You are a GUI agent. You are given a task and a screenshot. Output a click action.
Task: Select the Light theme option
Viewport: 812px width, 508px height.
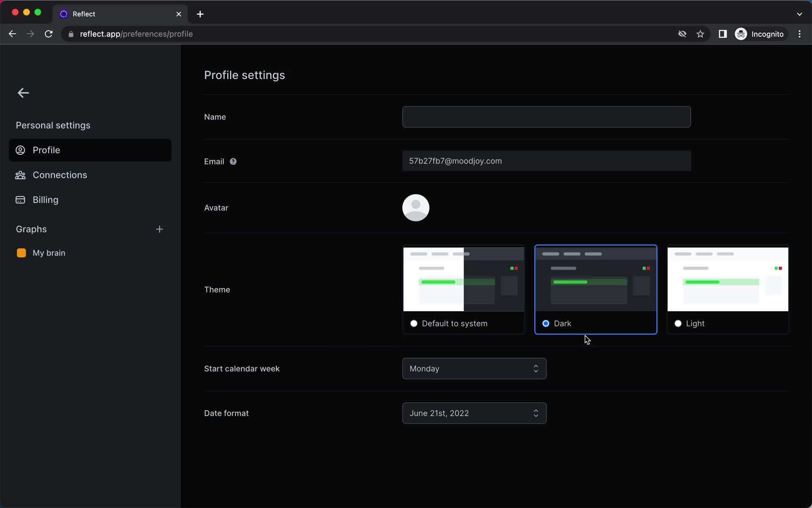pos(678,323)
